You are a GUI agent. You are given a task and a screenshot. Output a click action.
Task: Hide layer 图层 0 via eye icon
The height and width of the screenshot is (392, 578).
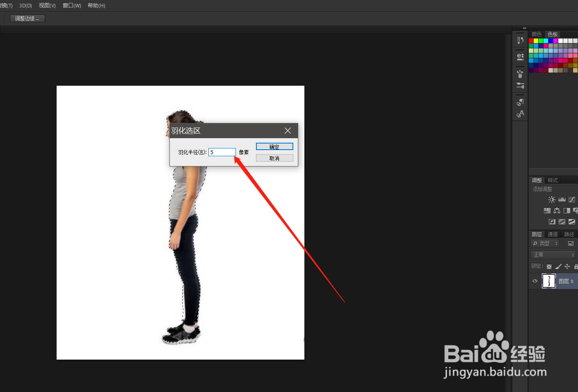pyautogui.click(x=535, y=281)
